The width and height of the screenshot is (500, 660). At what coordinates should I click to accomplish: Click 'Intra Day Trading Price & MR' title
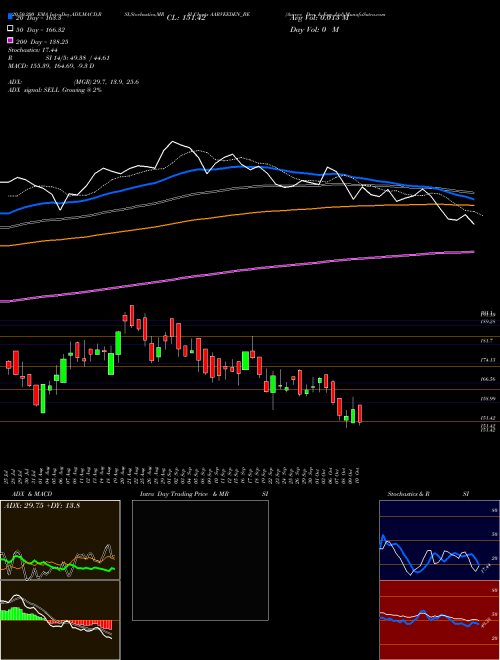point(184,494)
